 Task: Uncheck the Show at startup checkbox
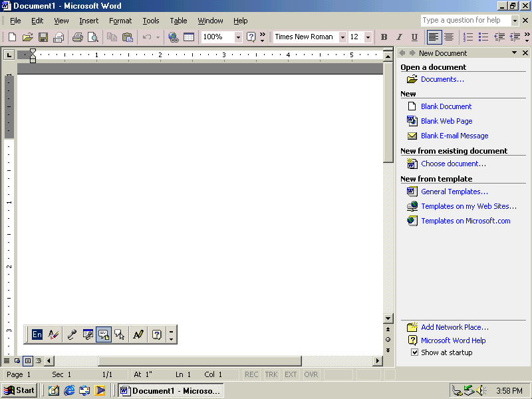click(x=414, y=352)
